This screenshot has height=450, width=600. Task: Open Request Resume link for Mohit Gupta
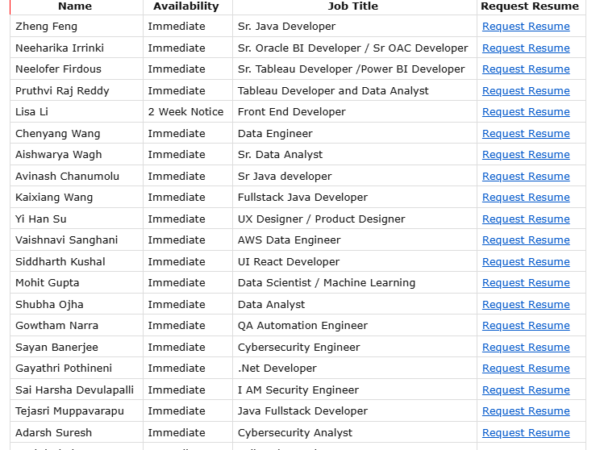point(526,283)
